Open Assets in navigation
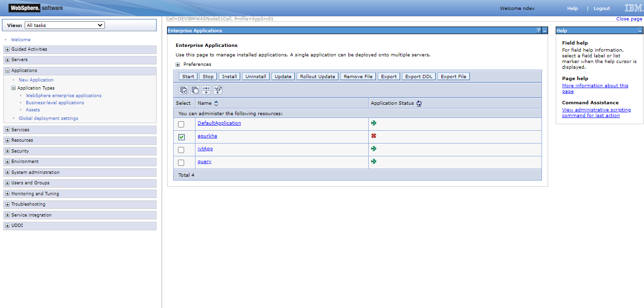This screenshot has width=644, height=308. pos(33,110)
